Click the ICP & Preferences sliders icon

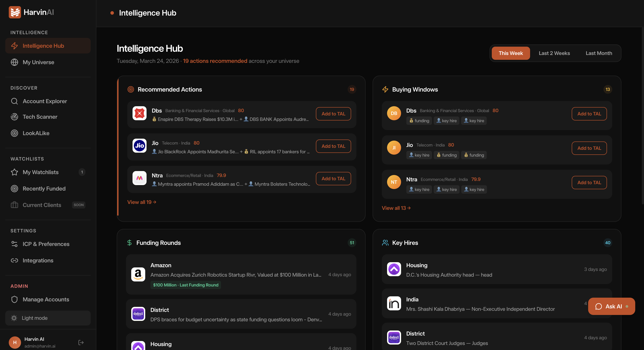tap(14, 244)
